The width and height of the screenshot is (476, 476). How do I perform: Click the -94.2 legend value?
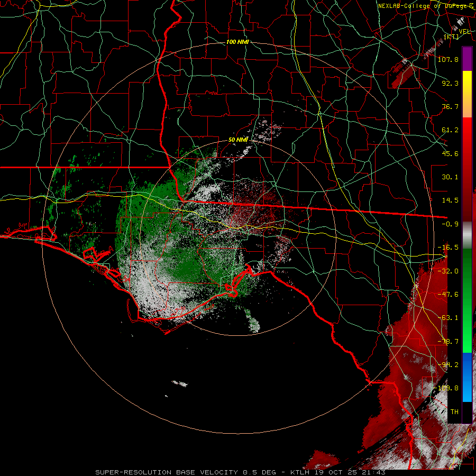[448, 365]
